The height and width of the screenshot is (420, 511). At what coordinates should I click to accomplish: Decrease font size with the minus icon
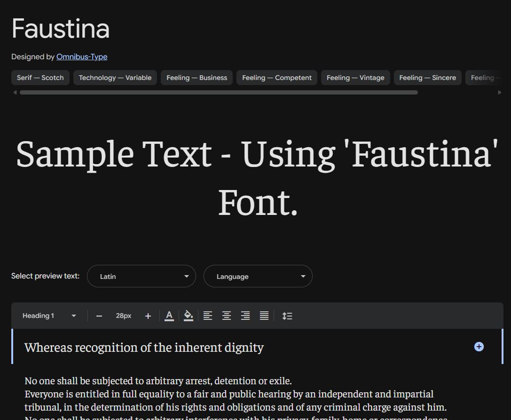point(99,316)
